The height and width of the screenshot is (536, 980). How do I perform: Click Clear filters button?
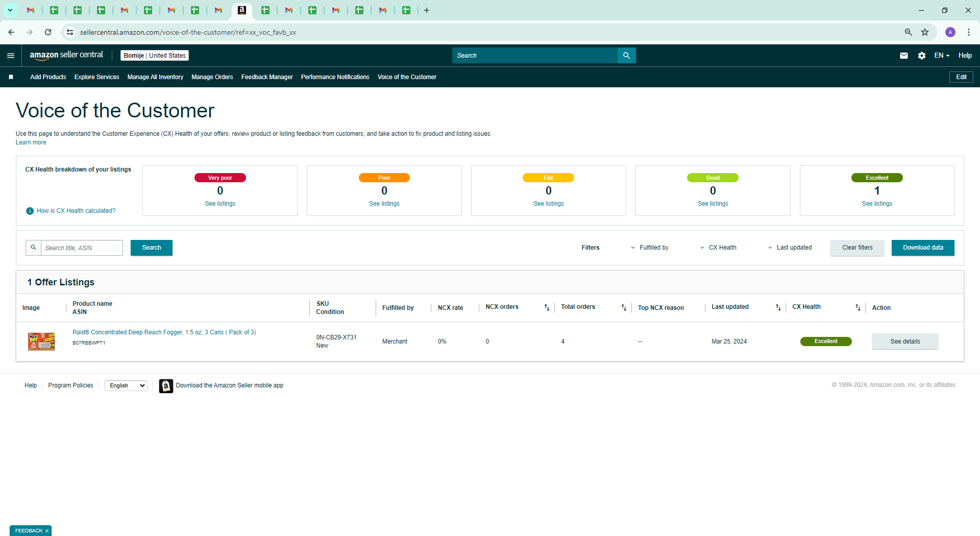pos(857,248)
